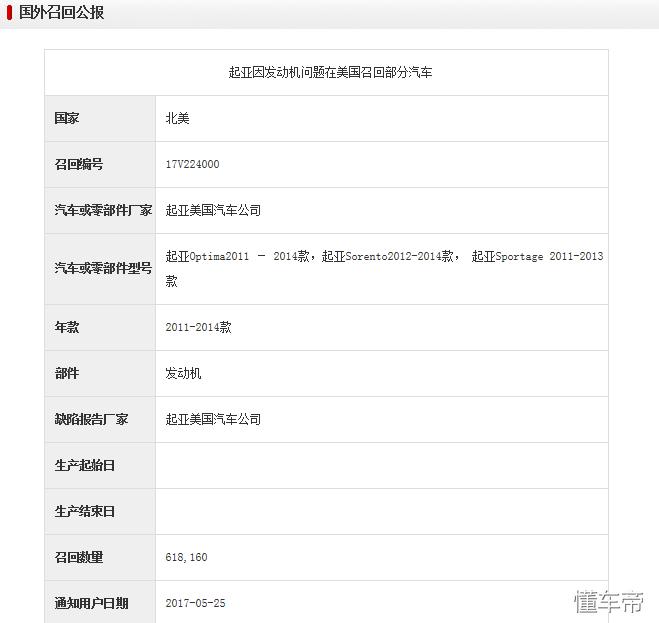
Task: Click the 汽车或零部件厂家 label
Action: (x=103, y=210)
